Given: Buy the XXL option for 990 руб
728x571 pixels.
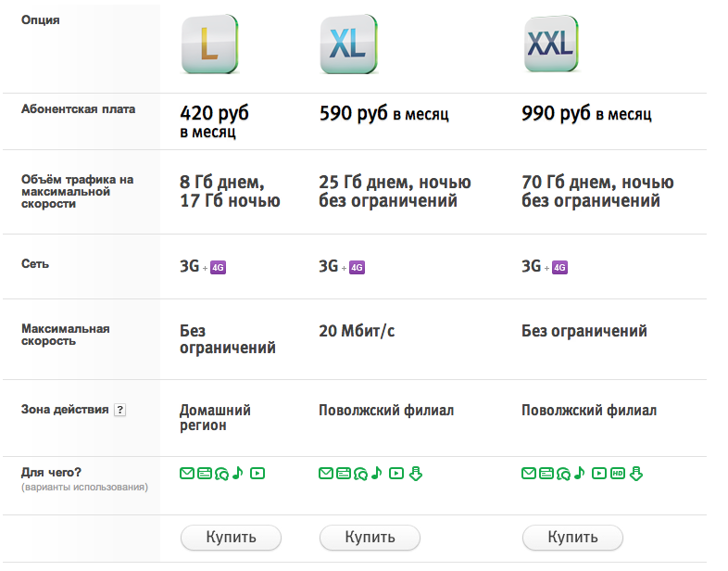Looking at the screenshot, I should [572, 538].
